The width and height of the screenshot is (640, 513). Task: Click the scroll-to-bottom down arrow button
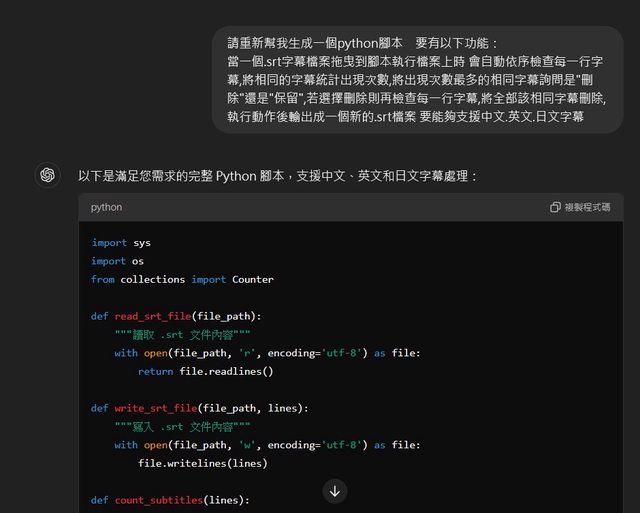tap(335, 490)
